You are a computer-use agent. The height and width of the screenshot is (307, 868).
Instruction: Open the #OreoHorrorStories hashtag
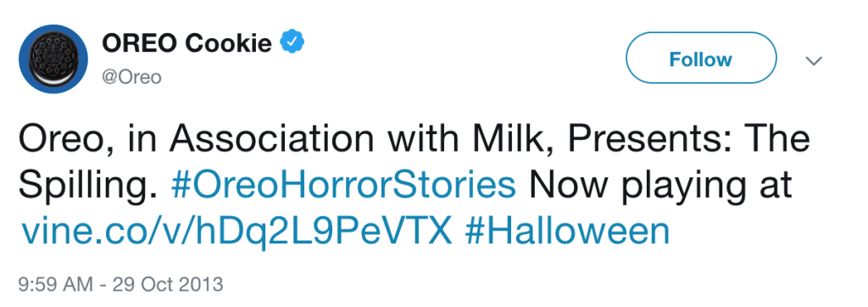[343, 188]
